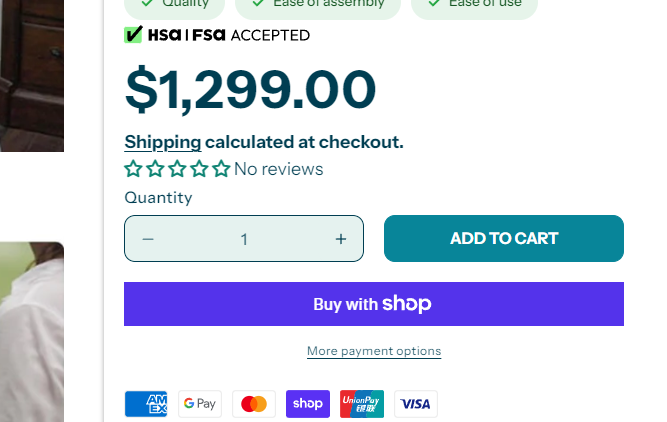Click the UnionPay payment icon

tap(362, 404)
